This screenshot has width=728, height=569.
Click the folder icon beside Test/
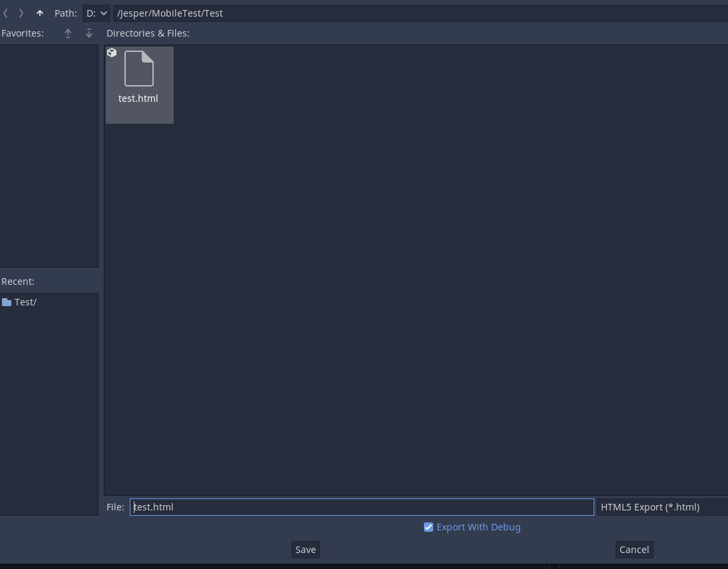[7, 301]
